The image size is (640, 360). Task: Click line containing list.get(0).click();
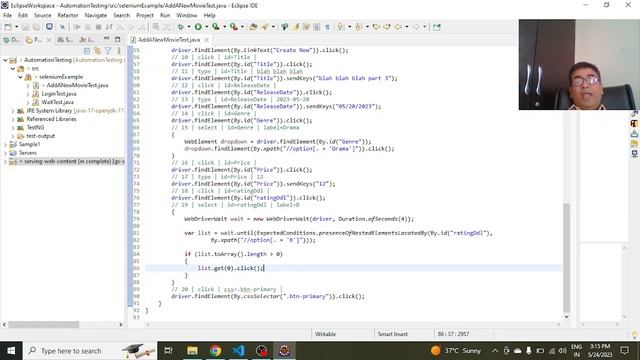tap(353, 268)
